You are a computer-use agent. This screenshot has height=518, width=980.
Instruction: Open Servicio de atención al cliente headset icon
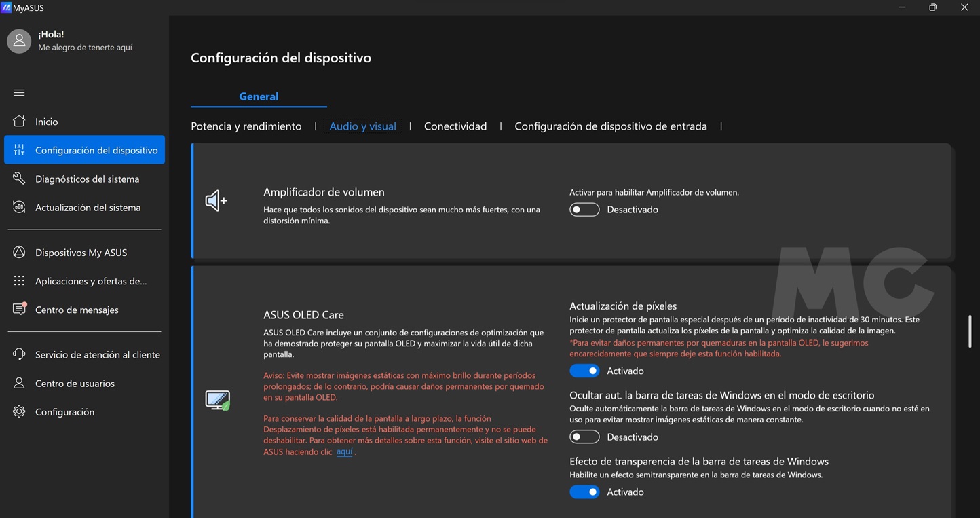[x=19, y=354]
